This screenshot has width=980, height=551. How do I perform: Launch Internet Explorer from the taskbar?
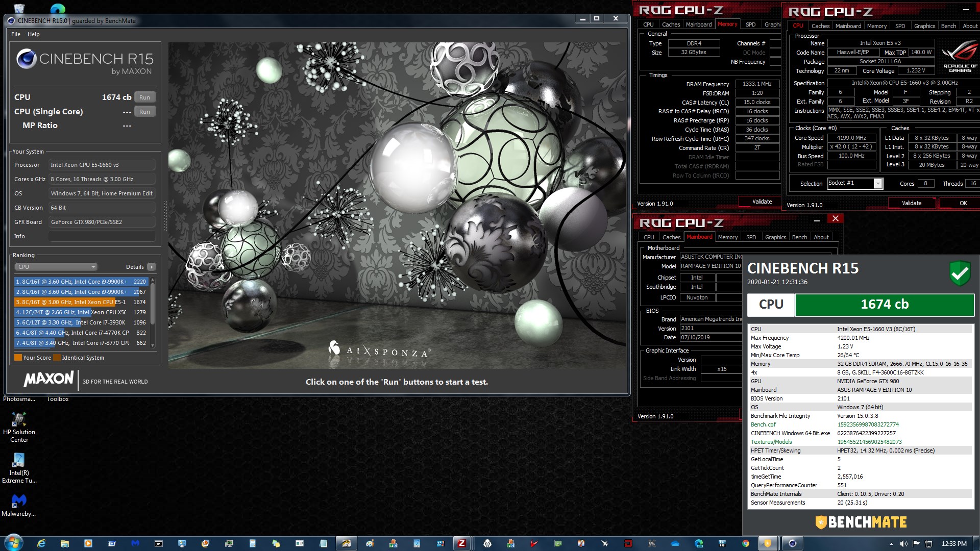point(41,543)
